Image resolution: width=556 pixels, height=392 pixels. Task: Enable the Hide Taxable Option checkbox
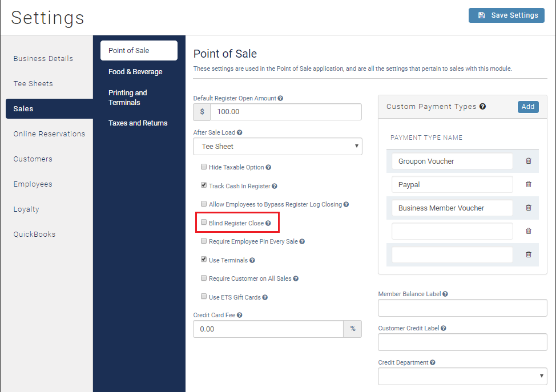point(204,167)
